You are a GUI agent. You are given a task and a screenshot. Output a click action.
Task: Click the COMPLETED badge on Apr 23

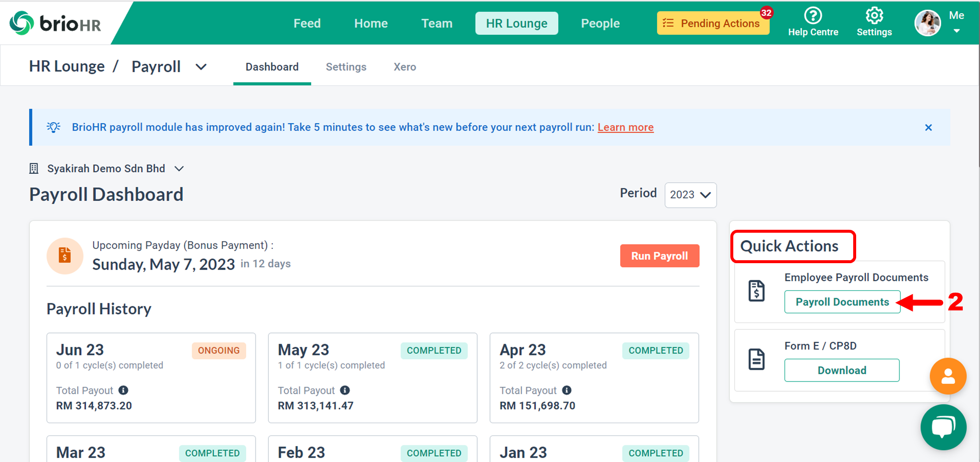point(656,351)
